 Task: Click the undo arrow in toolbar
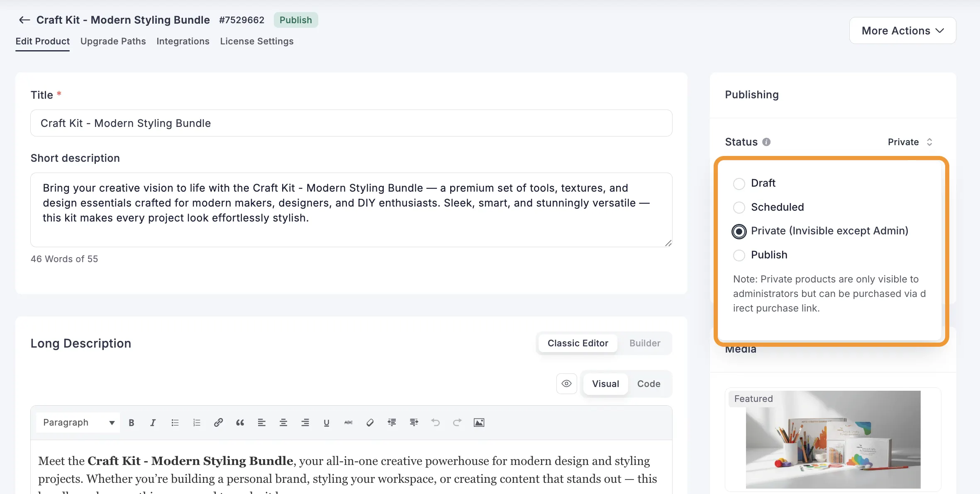[x=435, y=423]
